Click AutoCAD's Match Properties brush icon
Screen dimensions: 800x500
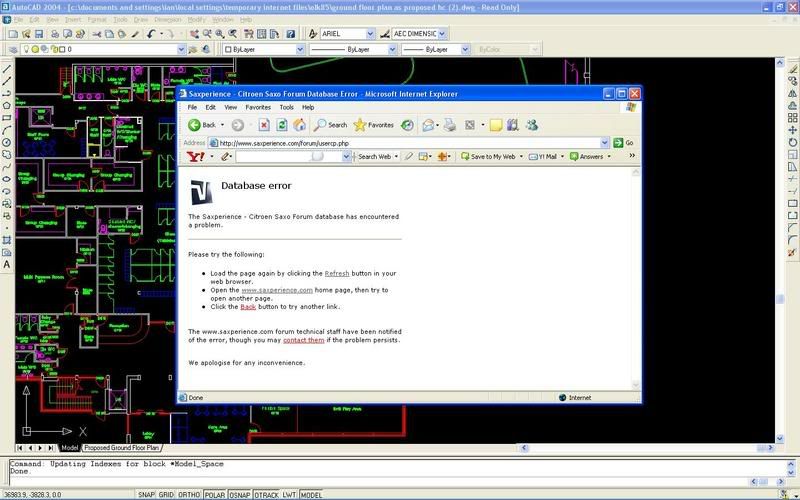point(135,34)
